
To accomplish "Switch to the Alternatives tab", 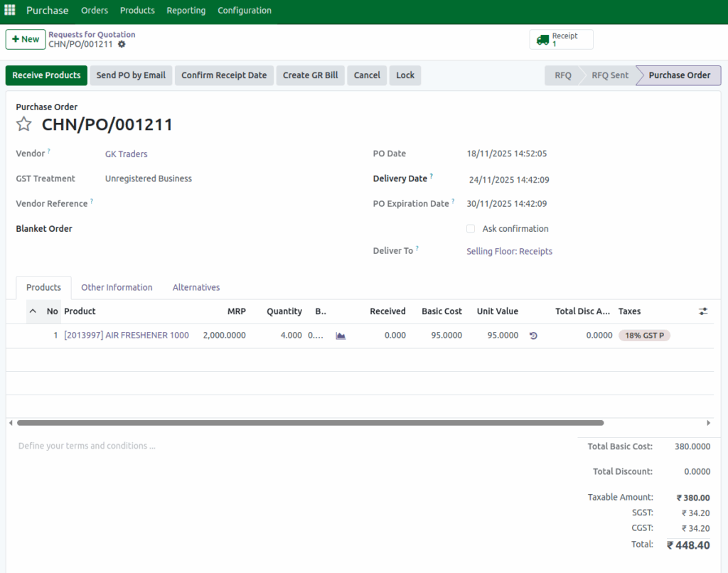I will (x=196, y=287).
